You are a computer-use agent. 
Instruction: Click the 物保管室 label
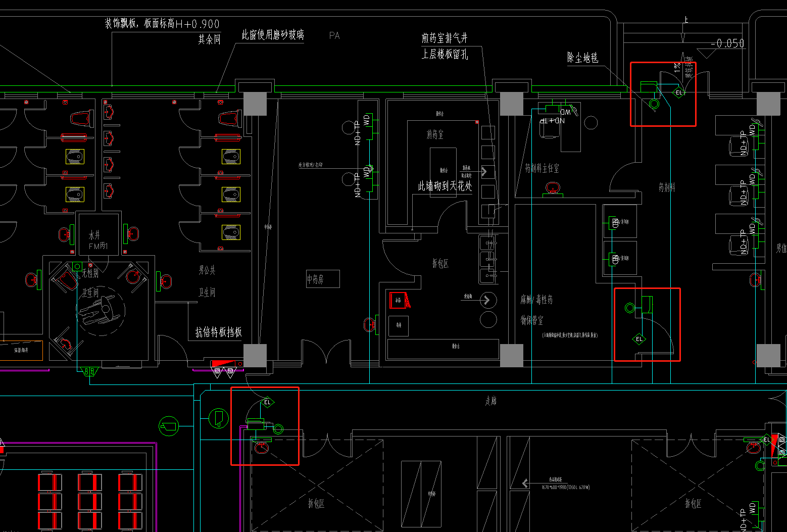532,320
